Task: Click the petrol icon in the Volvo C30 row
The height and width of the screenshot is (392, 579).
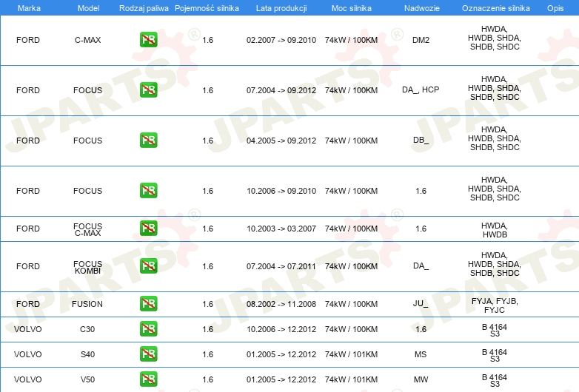Action: pyautogui.click(x=148, y=329)
